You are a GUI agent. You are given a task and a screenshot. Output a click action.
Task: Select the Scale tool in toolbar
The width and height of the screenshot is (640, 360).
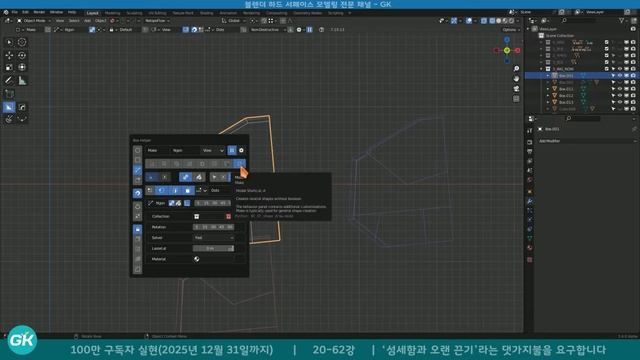pyautogui.click(x=9, y=67)
